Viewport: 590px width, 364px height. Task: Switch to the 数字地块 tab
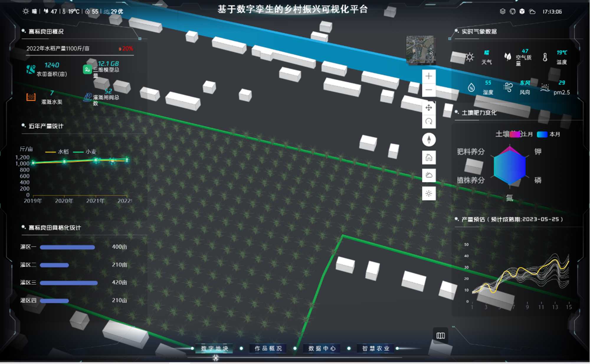tap(214, 348)
